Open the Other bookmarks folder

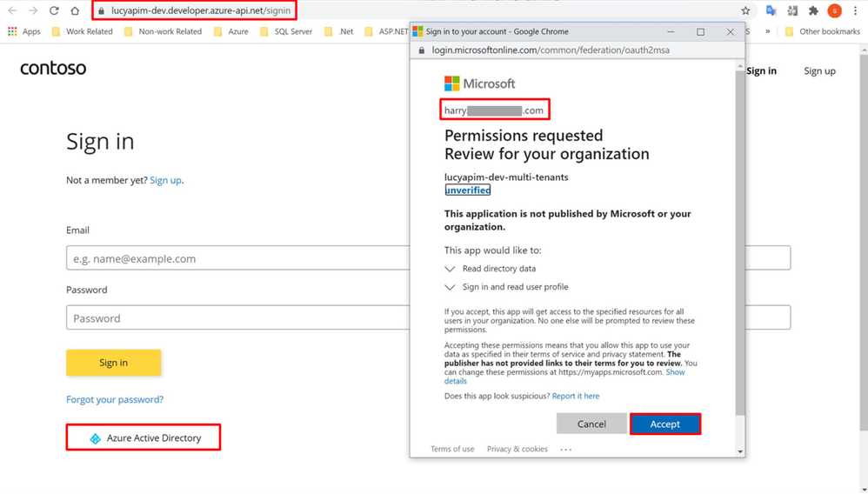823,31
